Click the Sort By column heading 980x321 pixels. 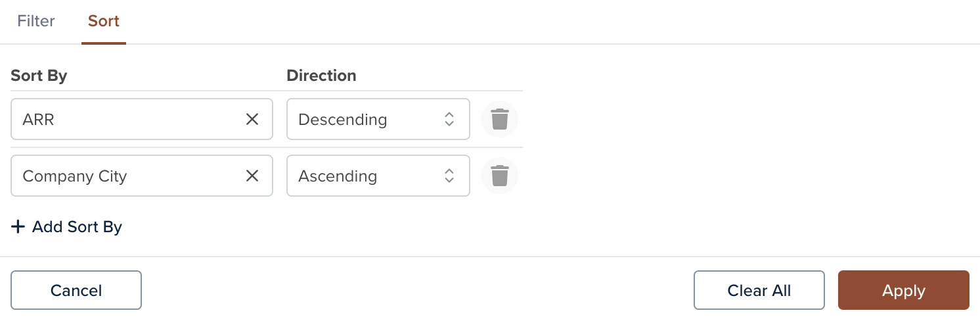(x=39, y=76)
